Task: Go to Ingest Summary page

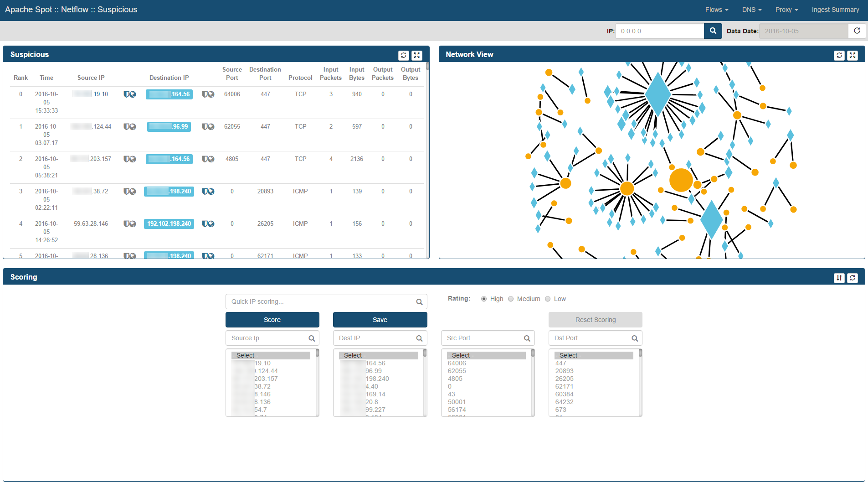Action: 835,10
